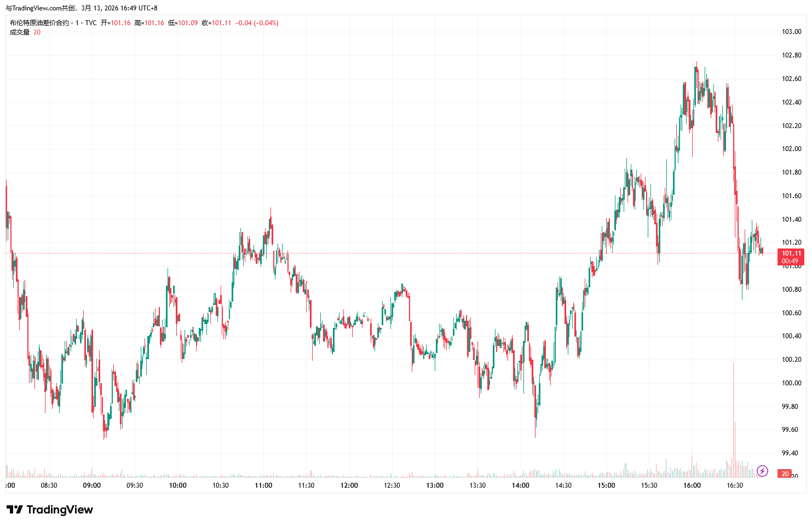
Task: Click the −0.04 (−0.04%) change value
Action: pyautogui.click(x=257, y=23)
